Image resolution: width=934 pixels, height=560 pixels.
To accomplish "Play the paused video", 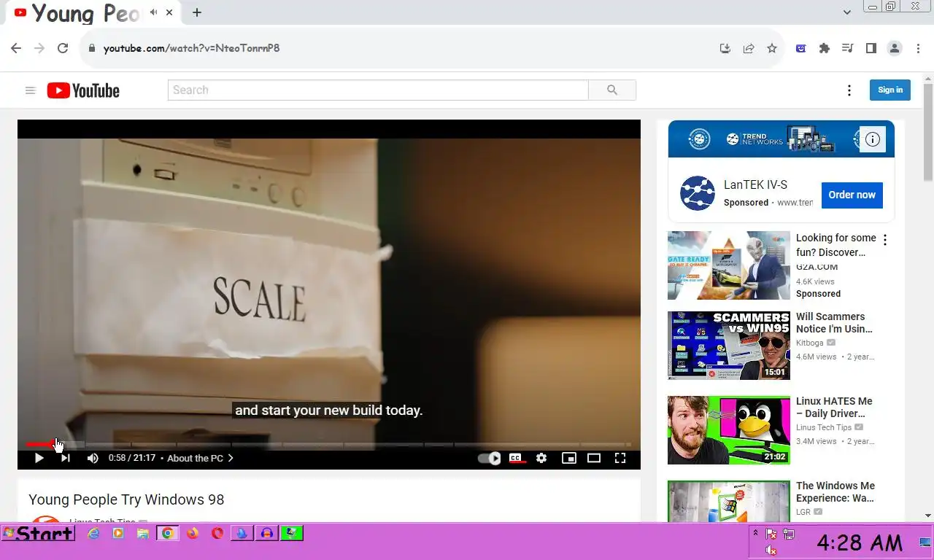I will pyautogui.click(x=39, y=458).
